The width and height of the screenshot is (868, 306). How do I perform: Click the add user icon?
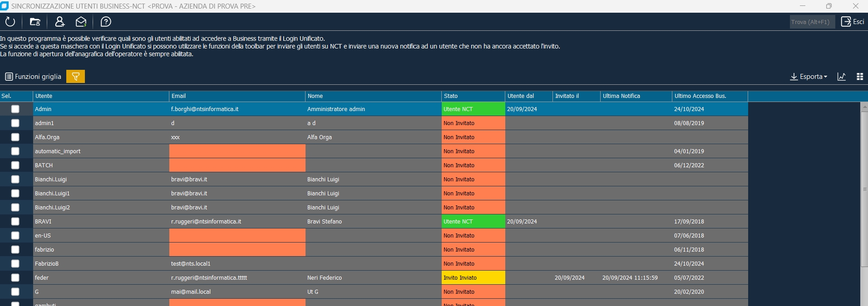59,22
